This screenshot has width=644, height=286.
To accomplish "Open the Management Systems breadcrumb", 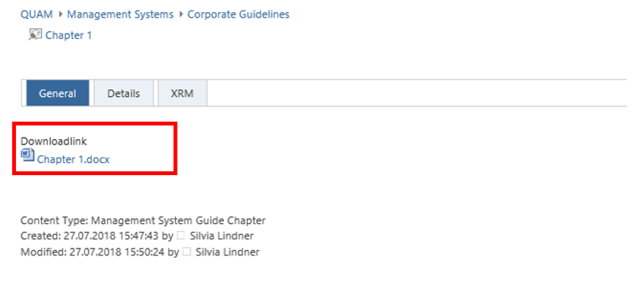I will [120, 15].
